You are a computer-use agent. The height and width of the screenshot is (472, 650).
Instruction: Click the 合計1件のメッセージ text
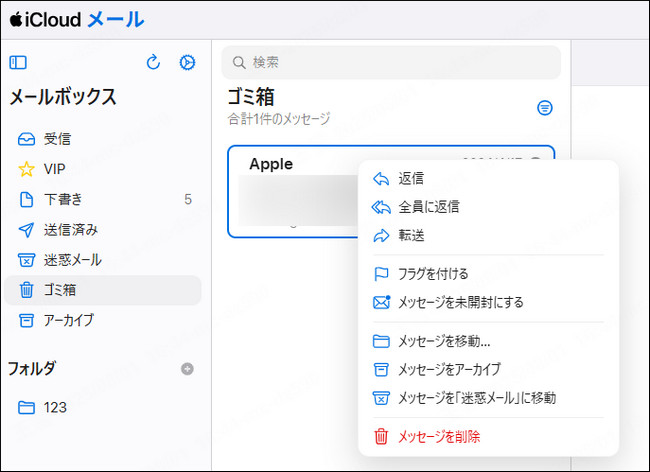coord(279,119)
